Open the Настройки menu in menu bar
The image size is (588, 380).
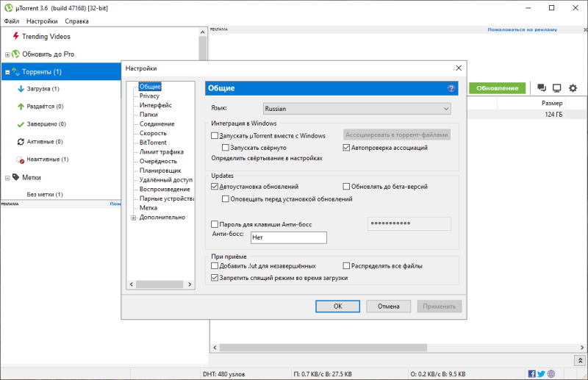tap(42, 21)
